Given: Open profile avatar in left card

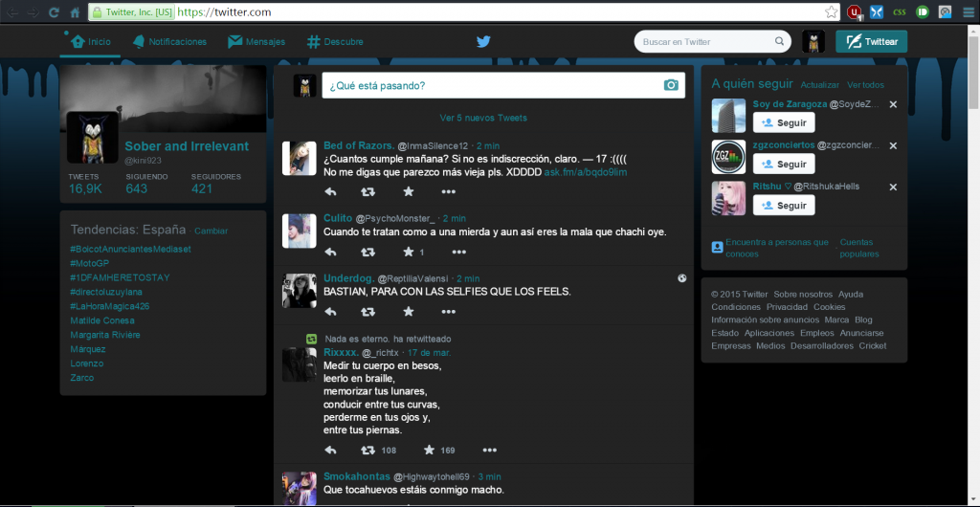Looking at the screenshot, I should click(x=93, y=138).
